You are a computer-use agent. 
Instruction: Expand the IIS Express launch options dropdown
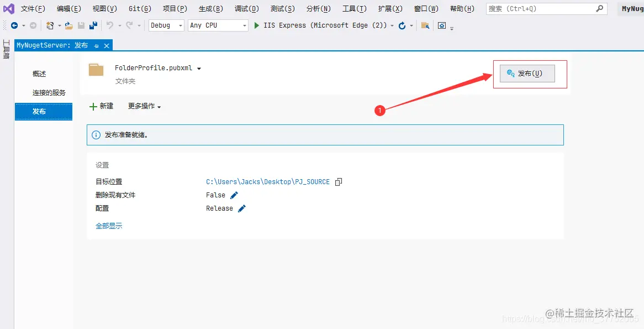392,25
